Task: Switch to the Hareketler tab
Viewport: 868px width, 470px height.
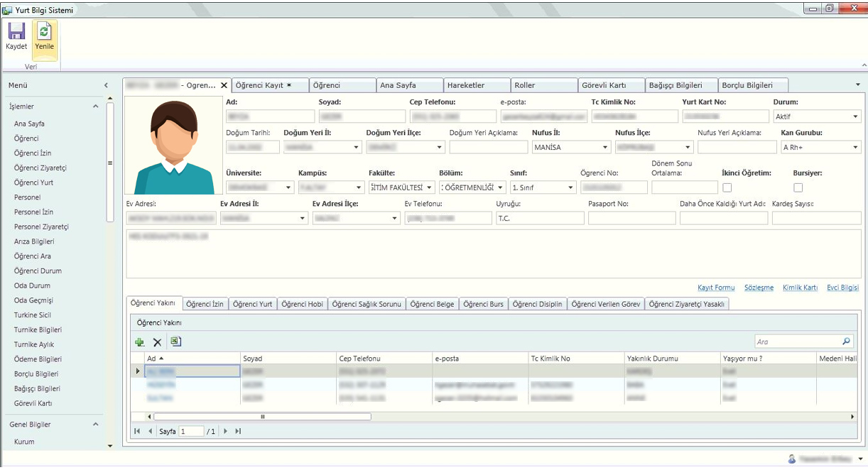Action: 466,85
